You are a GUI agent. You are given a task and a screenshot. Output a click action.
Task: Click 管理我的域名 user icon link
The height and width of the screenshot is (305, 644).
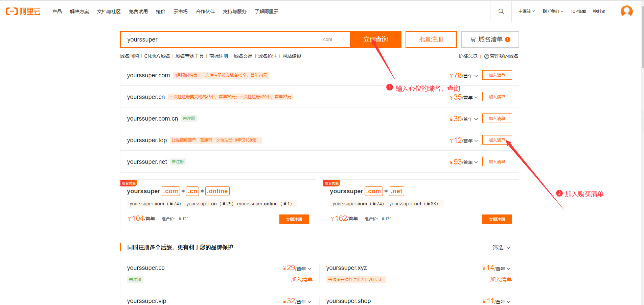pos(501,56)
